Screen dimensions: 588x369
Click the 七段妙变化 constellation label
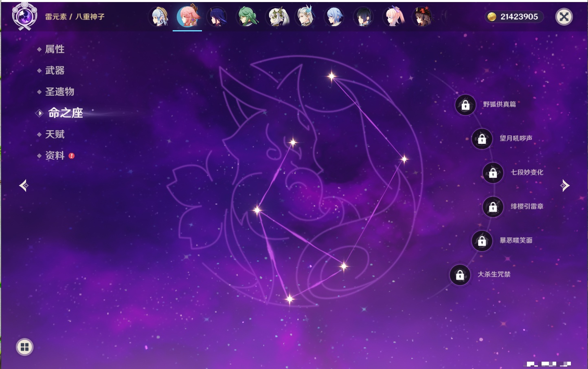pos(527,172)
